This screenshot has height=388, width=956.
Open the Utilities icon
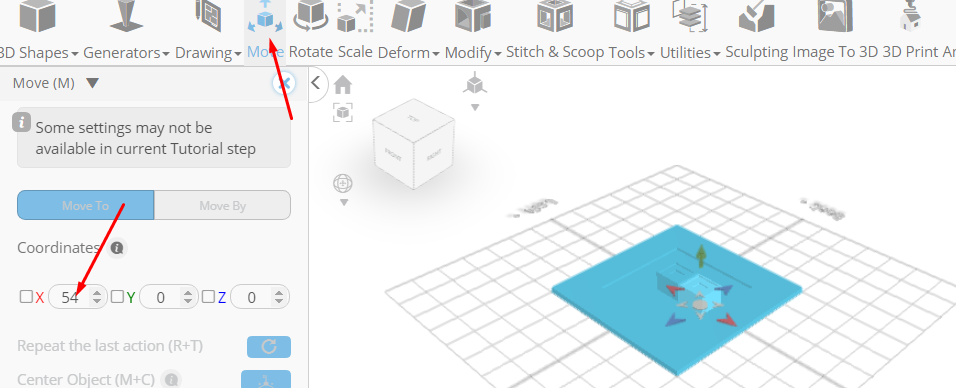click(690, 16)
